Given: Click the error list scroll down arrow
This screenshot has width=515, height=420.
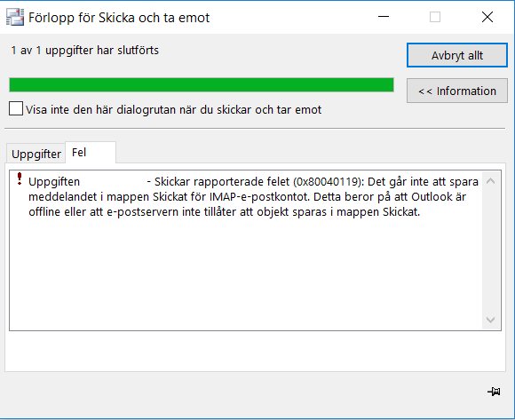Looking at the screenshot, I should [x=490, y=320].
